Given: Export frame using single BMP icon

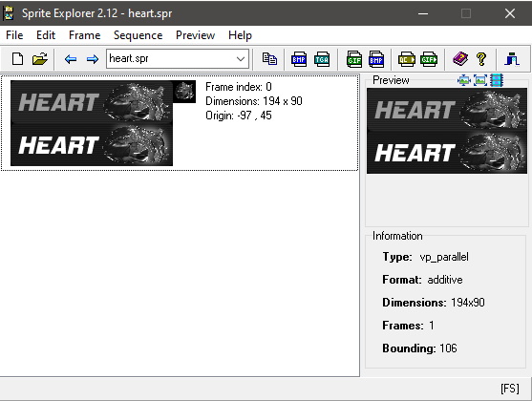Looking at the screenshot, I should (299, 59).
